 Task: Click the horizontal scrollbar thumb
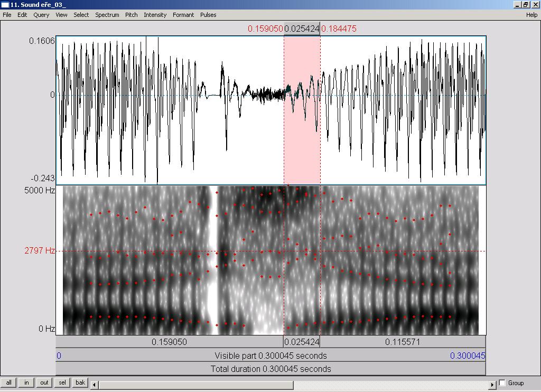(x=196, y=385)
